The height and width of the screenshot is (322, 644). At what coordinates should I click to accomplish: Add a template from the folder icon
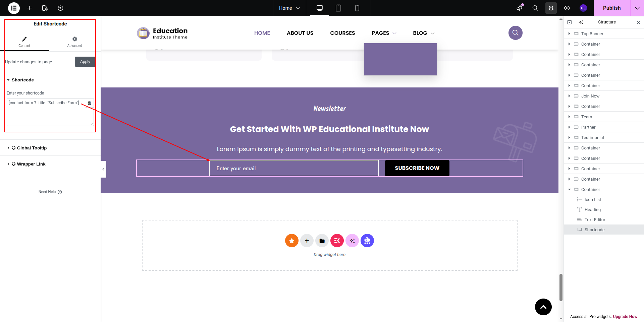322,241
